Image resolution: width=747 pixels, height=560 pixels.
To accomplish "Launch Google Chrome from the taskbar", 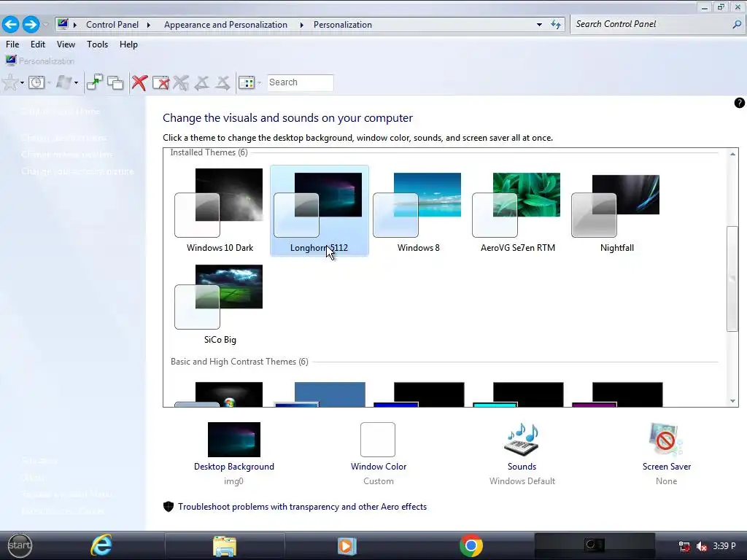I will tap(471, 545).
